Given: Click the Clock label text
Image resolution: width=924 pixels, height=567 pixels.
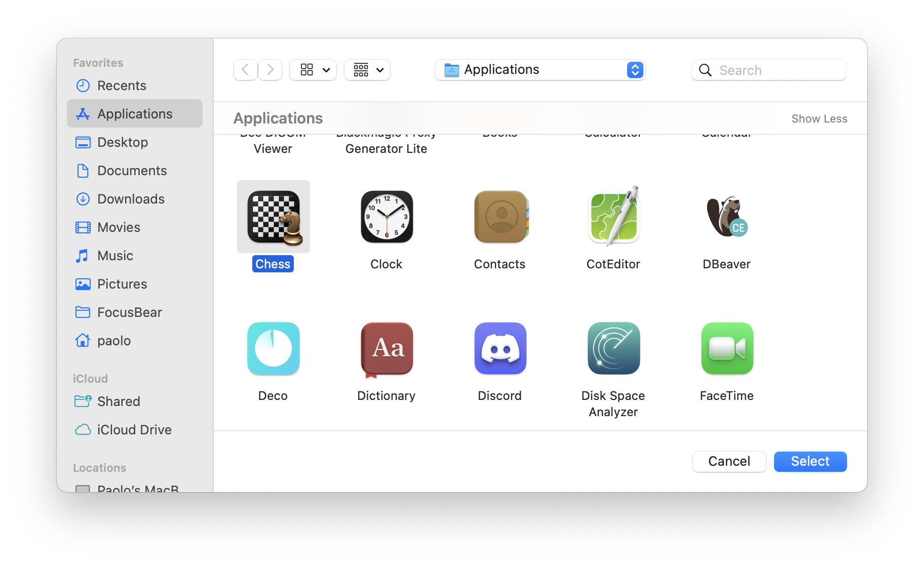Looking at the screenshot, I should 387,264.
